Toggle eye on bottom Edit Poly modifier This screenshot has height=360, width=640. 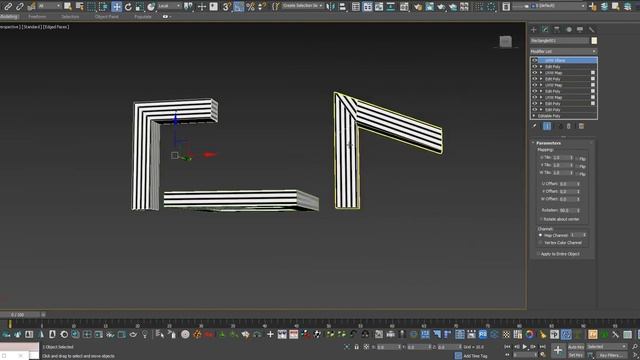point(534,110)
